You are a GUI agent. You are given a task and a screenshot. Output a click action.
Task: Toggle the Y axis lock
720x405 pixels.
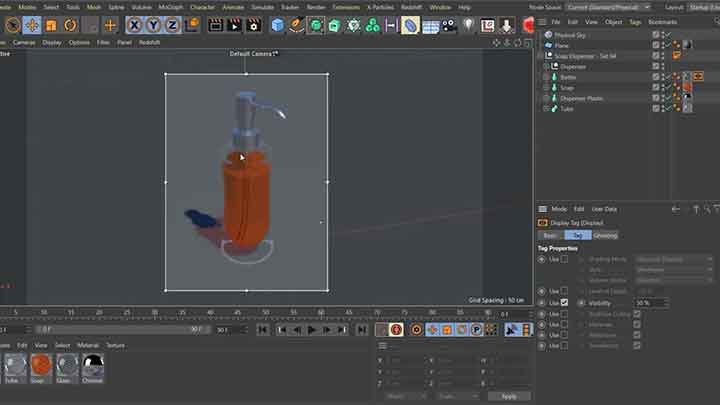(153, 25)
